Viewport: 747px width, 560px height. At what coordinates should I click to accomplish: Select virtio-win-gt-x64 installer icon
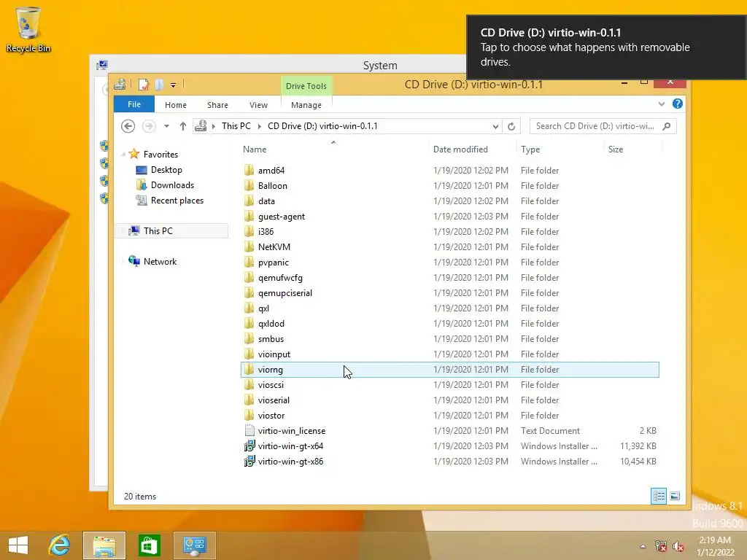(x=249, y=446)
